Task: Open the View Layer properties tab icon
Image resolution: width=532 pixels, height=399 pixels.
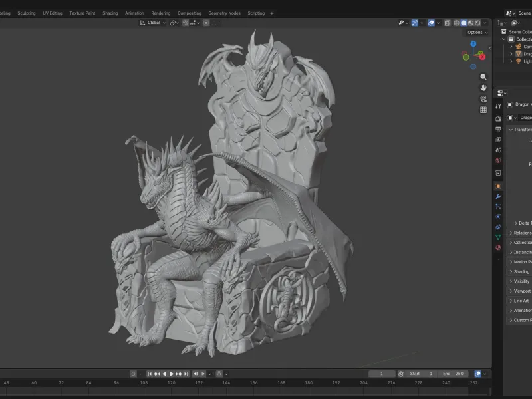Action: coord(498,140)
